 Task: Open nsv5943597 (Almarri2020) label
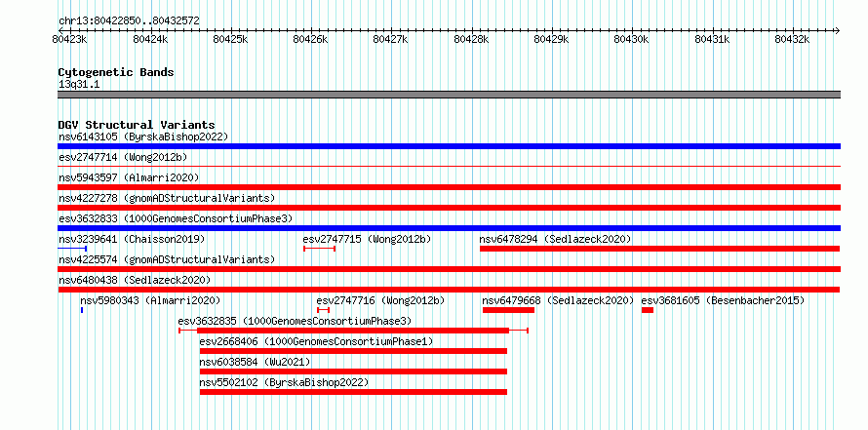129,177
